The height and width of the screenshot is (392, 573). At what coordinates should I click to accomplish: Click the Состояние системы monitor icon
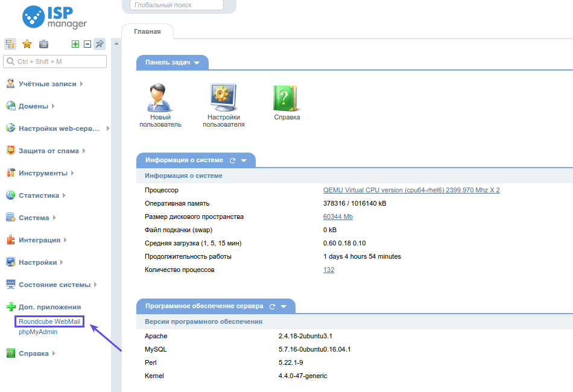pos(11,285)
